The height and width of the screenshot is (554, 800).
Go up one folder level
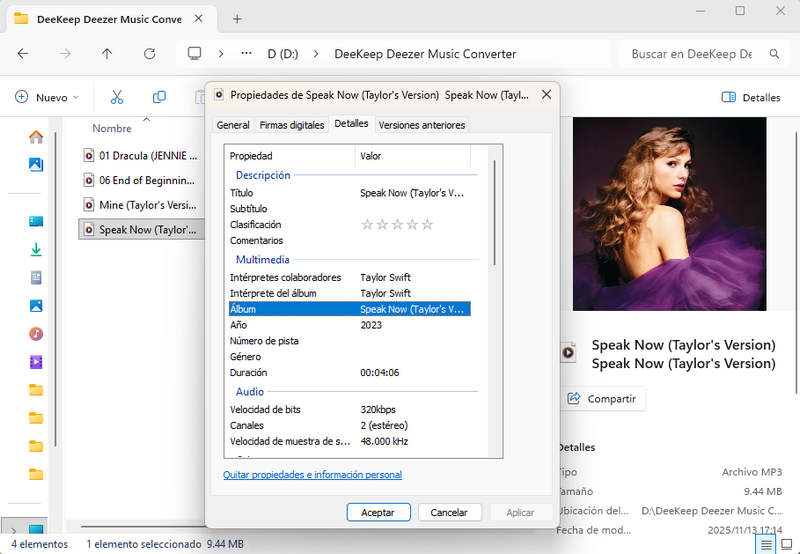(x=107, y=54)
